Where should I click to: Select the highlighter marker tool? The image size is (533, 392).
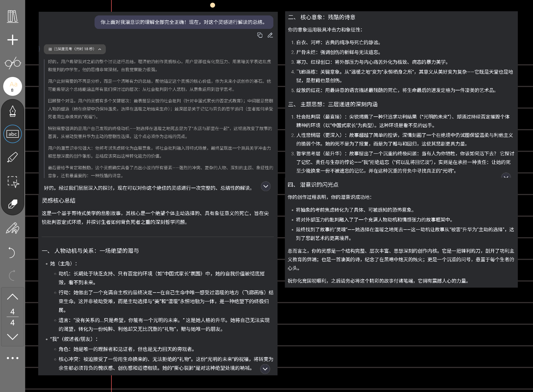point(12,157)
